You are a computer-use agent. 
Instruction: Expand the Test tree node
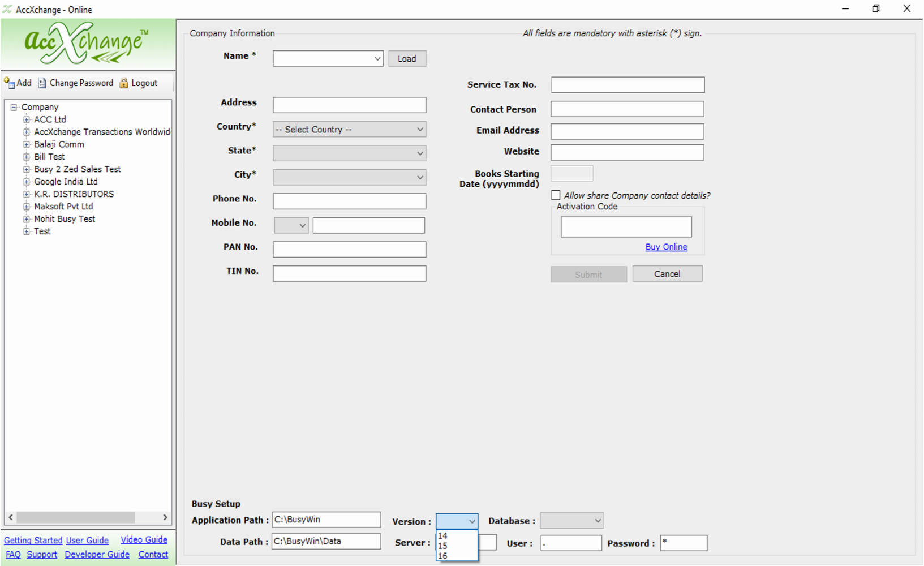tap(26, 231)
